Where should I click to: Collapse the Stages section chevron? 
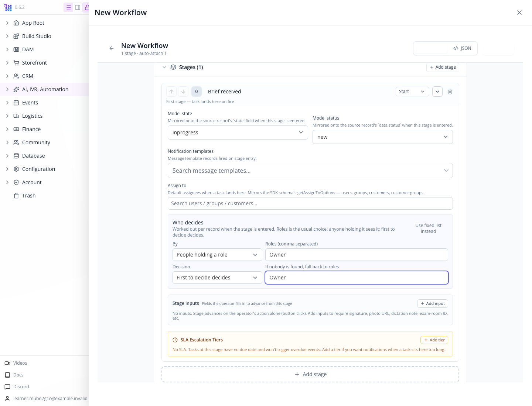point(164,67)
